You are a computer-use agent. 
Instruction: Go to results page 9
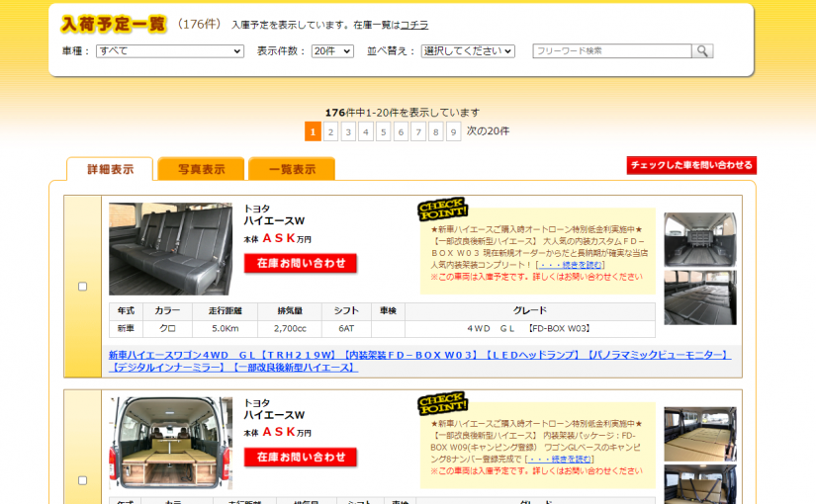(x=453, y=131)
